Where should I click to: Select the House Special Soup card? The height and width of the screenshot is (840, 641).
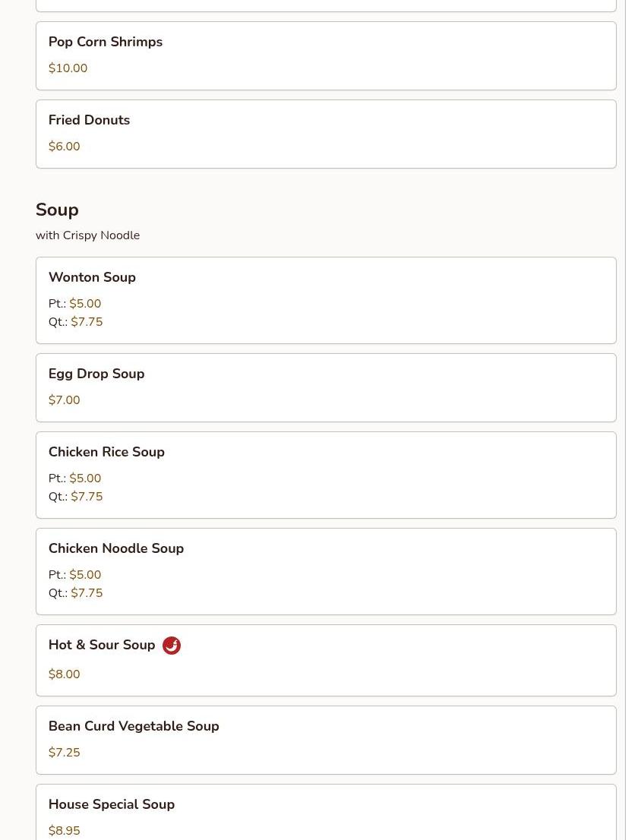326,812
